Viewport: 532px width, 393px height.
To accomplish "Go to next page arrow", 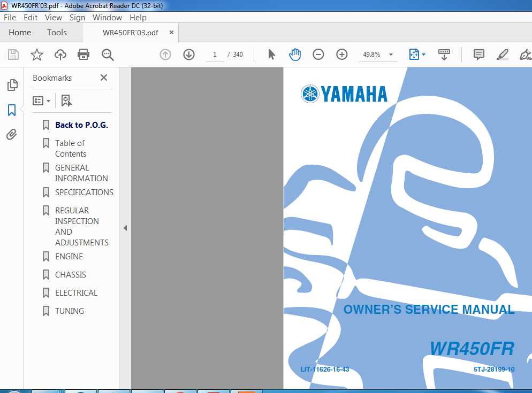I will [189, 55].
